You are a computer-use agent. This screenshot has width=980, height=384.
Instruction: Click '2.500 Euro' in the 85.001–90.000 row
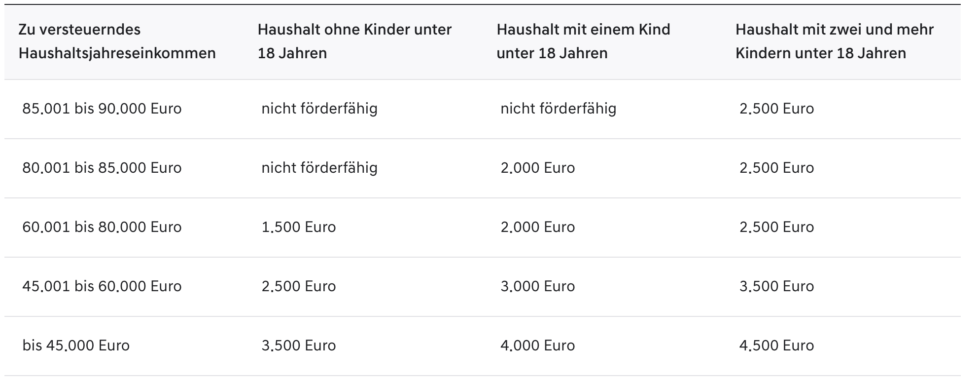tap(776, 109)
